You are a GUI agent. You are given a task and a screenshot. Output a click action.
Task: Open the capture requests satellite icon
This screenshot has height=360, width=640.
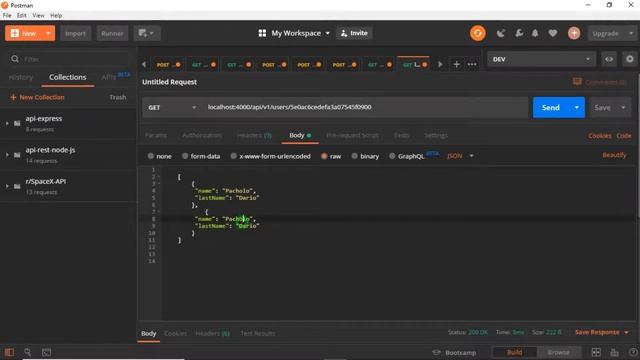click(x=501, y=33)
